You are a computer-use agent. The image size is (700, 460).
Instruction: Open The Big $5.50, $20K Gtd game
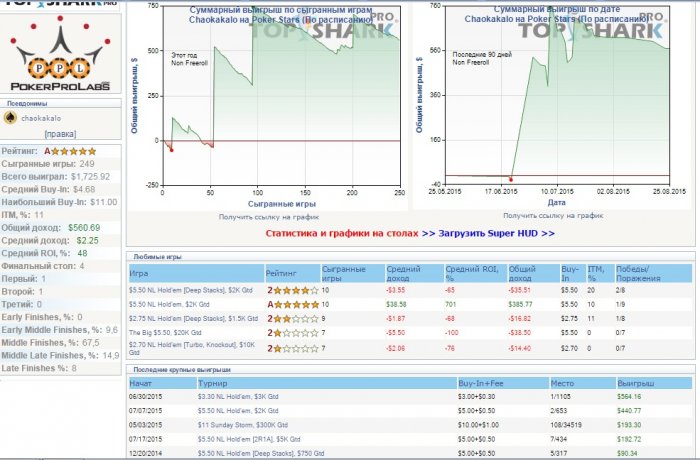(165, 333)
